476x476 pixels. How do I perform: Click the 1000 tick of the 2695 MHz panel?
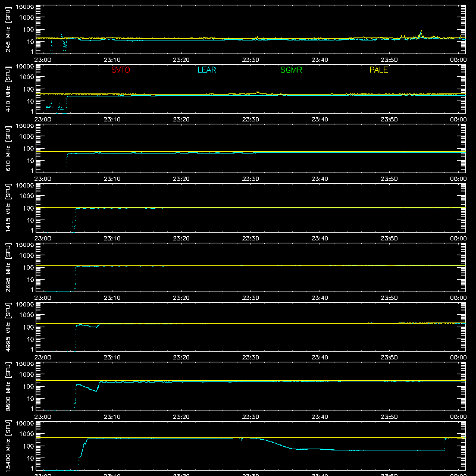point(27,256)
